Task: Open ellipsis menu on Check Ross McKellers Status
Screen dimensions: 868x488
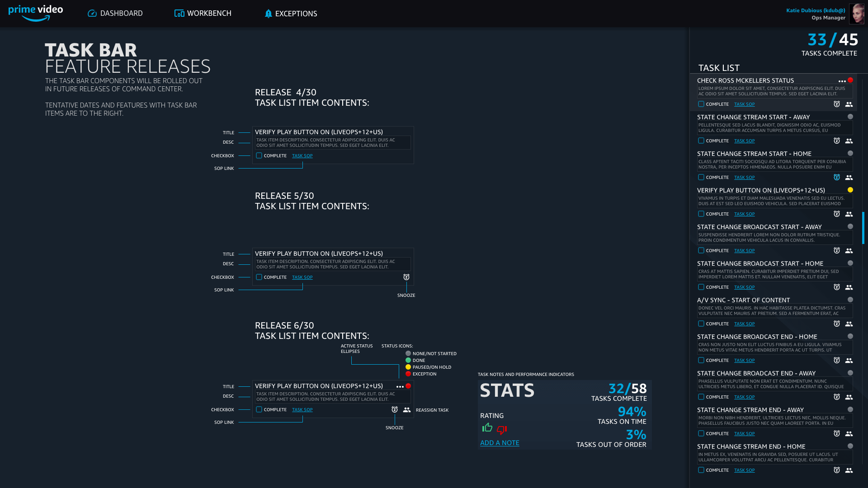Action: pos(842,81)
